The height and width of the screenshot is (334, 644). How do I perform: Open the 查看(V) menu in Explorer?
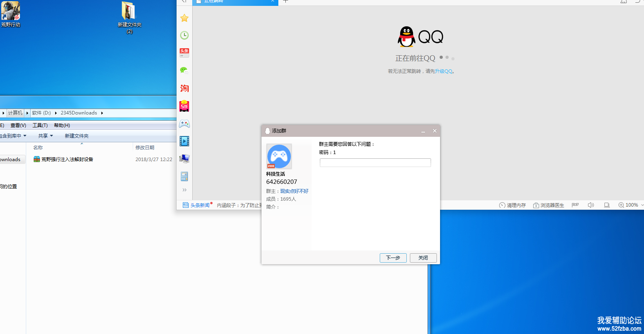(18, 125)
